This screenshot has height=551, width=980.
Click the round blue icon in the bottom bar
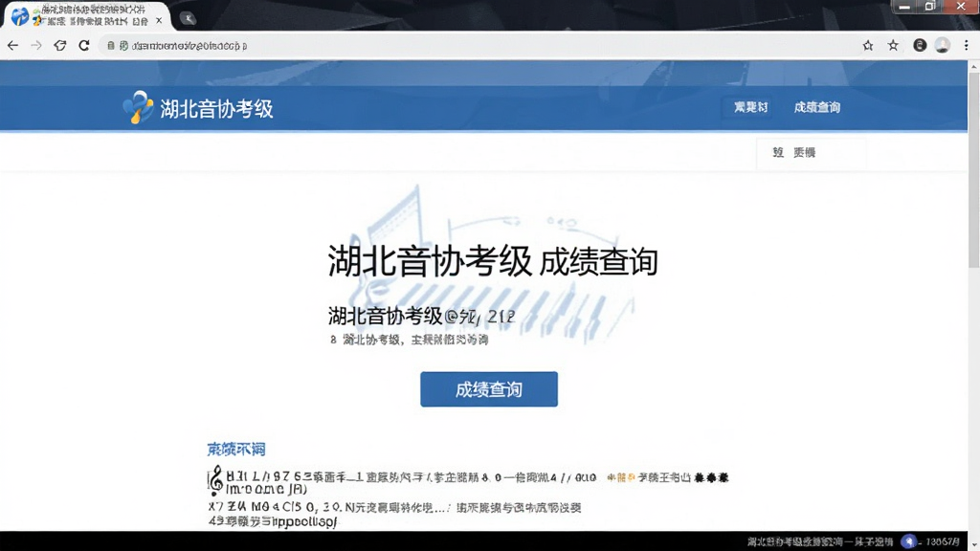[909, 541]
